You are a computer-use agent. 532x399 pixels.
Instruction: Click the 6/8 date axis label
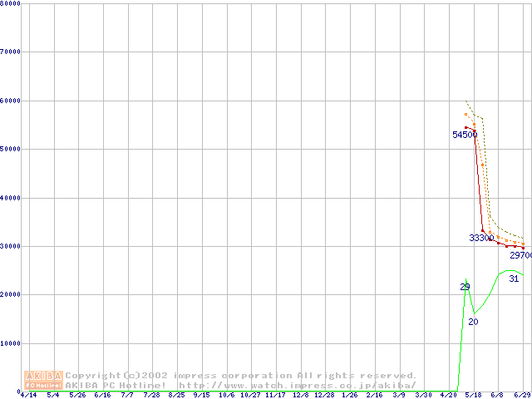coord(497,396)
